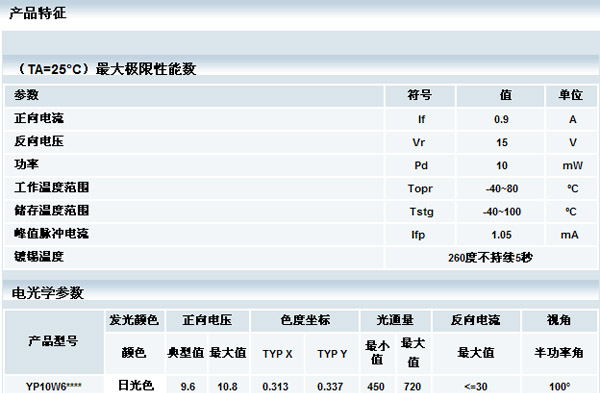Click the Tstg symbol cell

[x=421, y=212]
